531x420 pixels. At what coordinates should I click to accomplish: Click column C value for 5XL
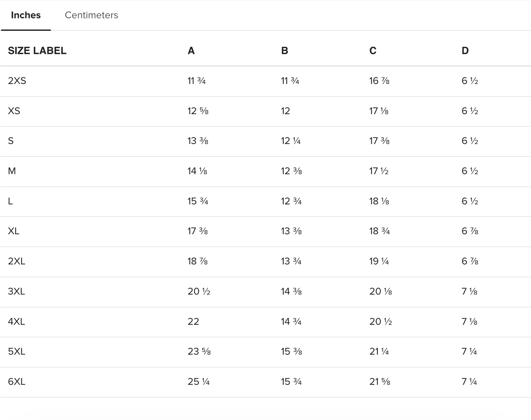coord(379,352)
